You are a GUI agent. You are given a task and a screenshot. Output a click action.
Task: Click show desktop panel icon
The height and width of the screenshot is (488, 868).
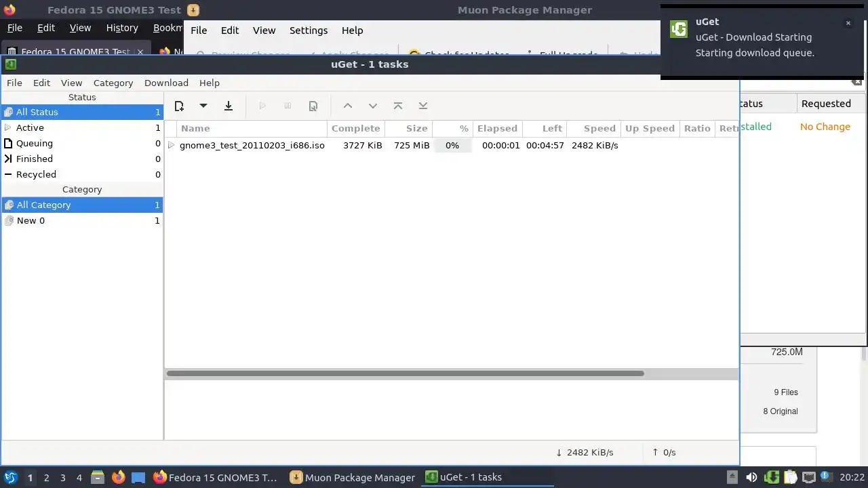tap(138, 477)
